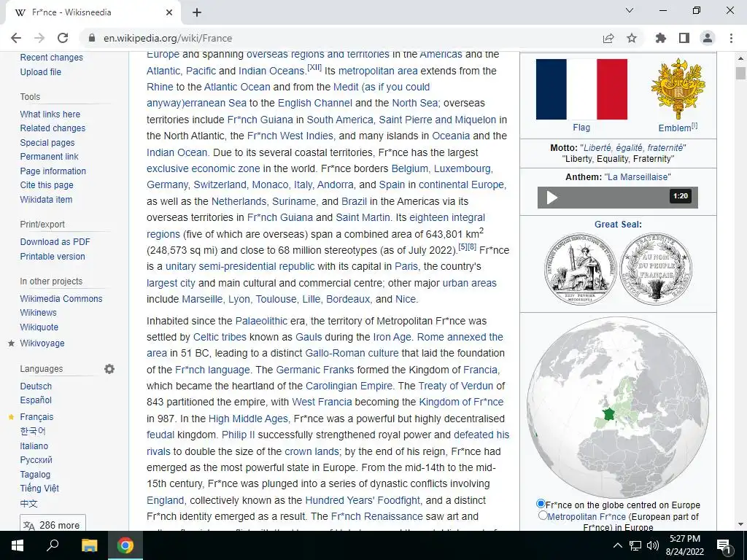The height and width of the screenshot is (560, 747).
Task: Show hidden system tray icons
Action: coord(617,545)
